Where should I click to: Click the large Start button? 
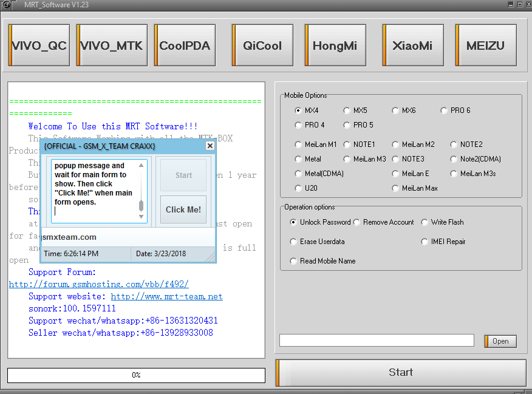click(401, 372)
